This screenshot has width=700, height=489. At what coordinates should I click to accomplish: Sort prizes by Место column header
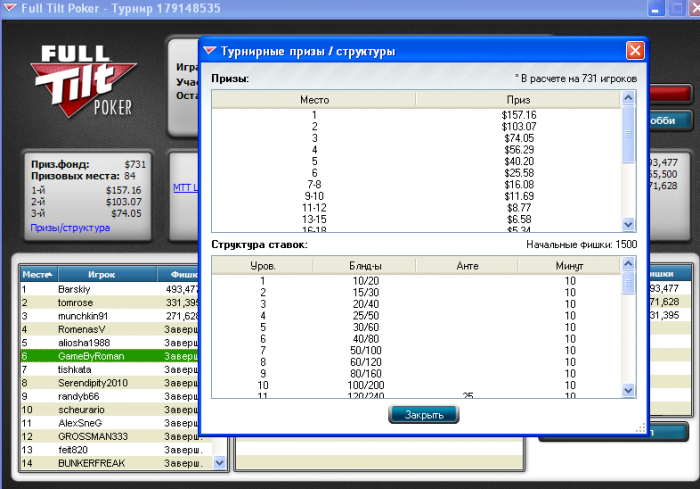click(314, 100)
